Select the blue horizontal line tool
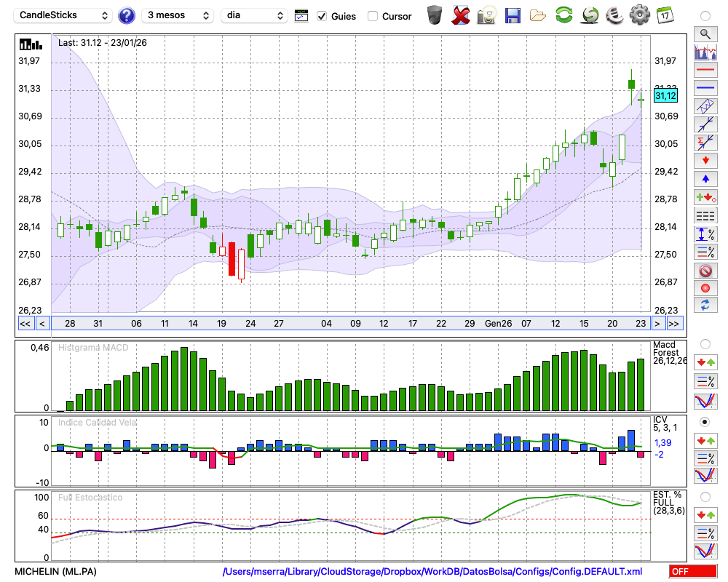 pos(705,87)
